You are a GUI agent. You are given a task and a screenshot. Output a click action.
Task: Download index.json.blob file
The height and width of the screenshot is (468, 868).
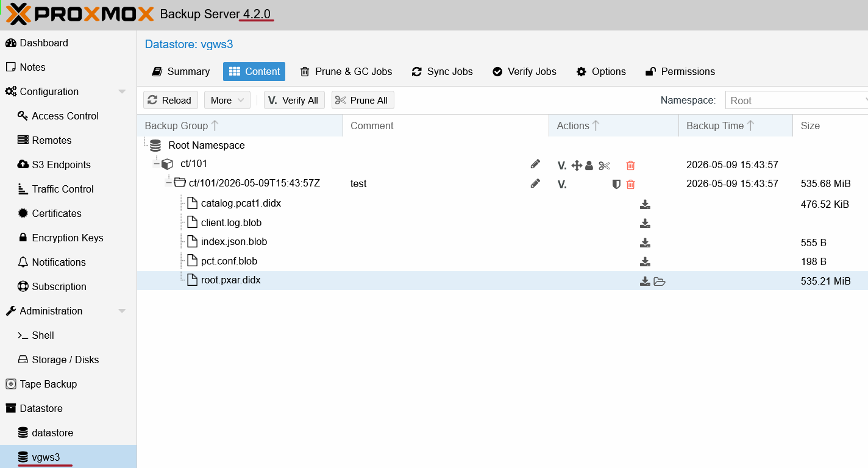[x=645, y=243]
